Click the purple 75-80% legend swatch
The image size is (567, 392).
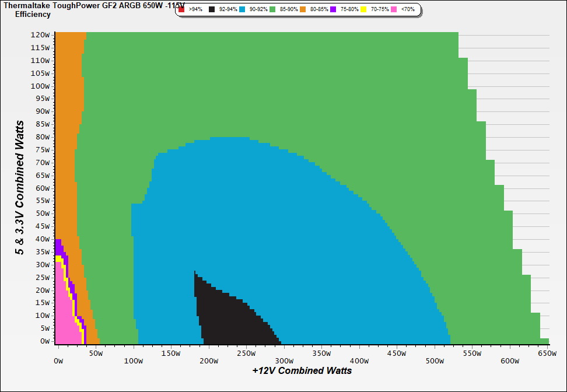tap(333, 9)
